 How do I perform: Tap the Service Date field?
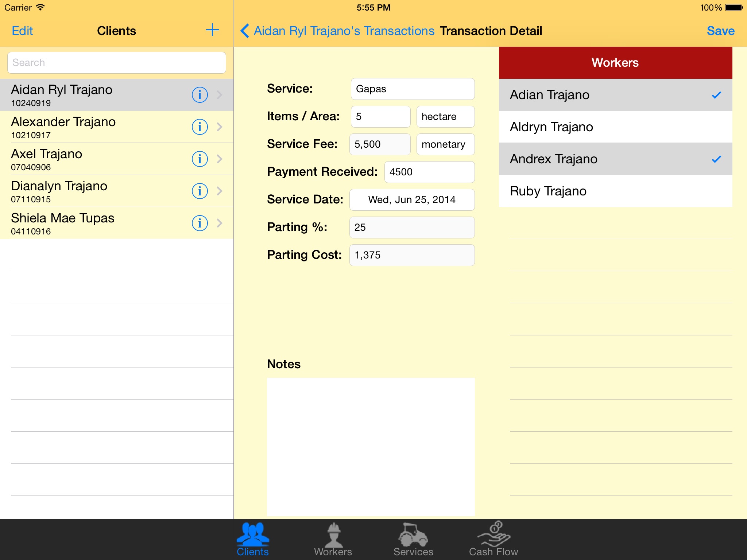point(412,199)
